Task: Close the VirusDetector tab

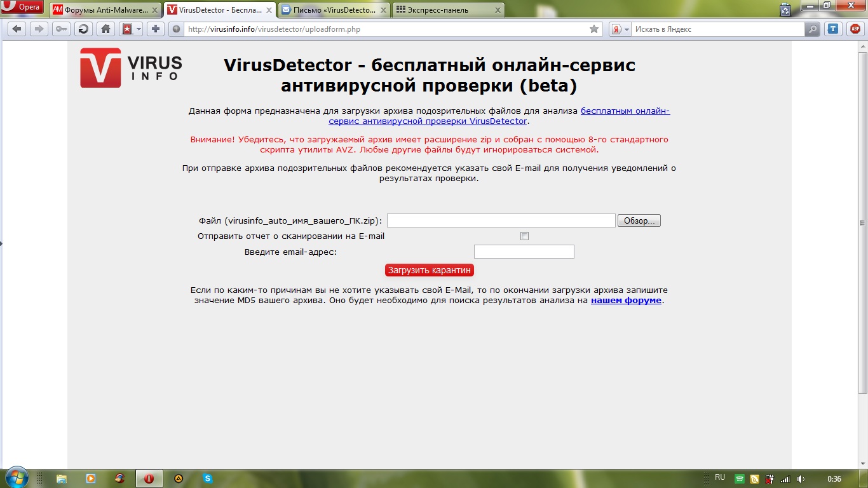Action: tap(268, 10)
